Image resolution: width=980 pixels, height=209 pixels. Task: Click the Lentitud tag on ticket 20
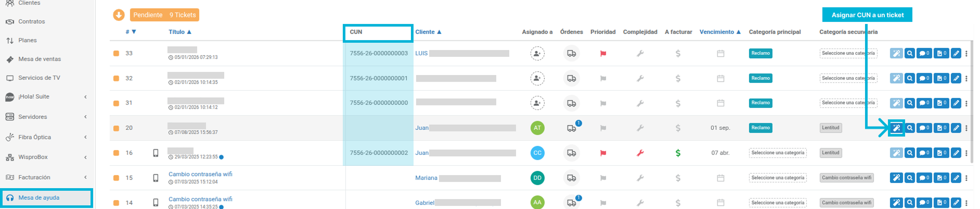click(x=831, y=128)
